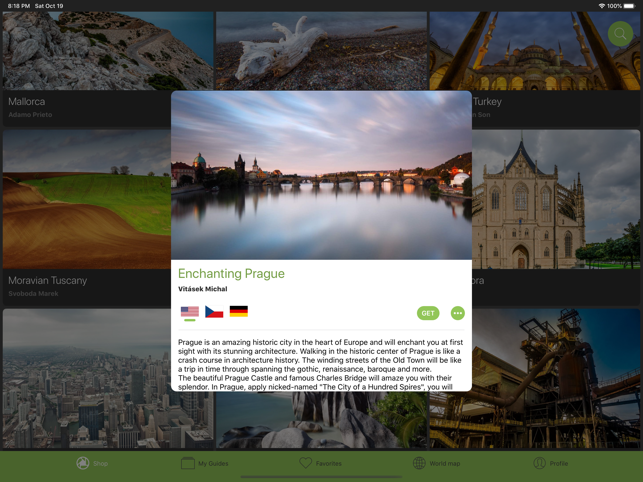Tap the Moravian Tuscany guide title
643x482 pixels.
pos(48,281)
